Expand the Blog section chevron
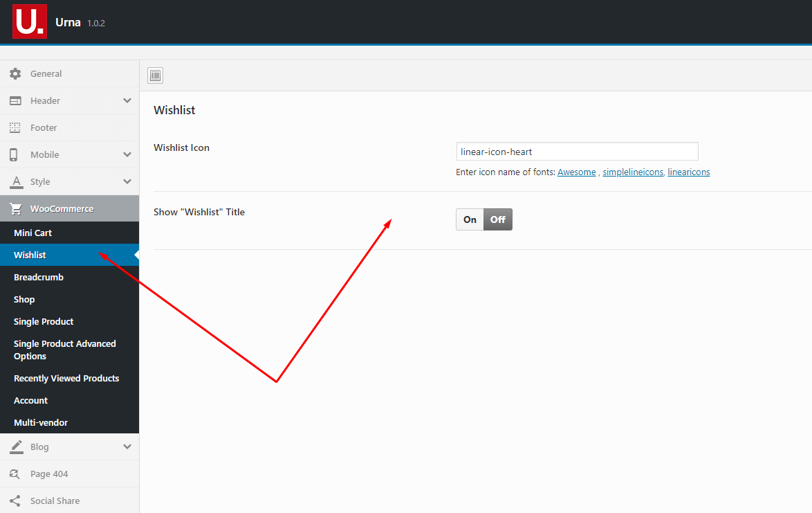This screenshot has height=513, width=812. click(x=127, y=447)
